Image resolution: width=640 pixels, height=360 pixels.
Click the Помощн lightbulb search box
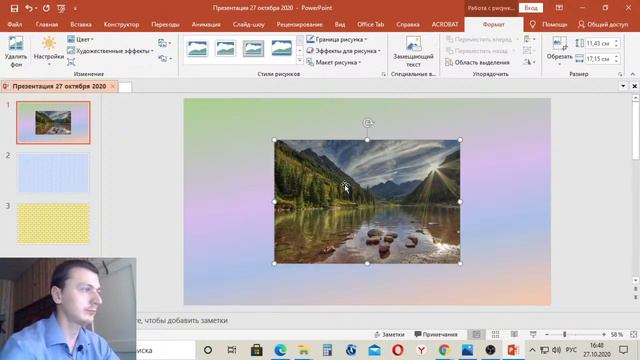pyautogui.click(x=549, y=24)
